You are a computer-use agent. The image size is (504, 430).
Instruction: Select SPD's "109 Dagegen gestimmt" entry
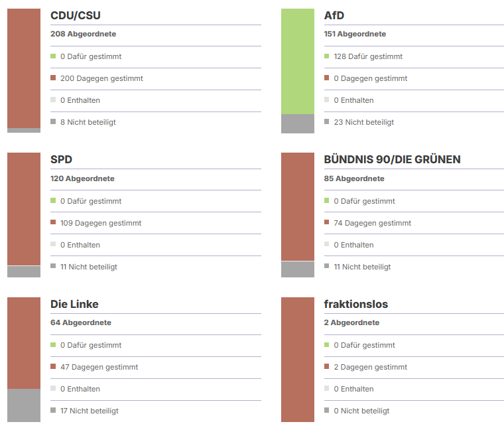(101, 223)
